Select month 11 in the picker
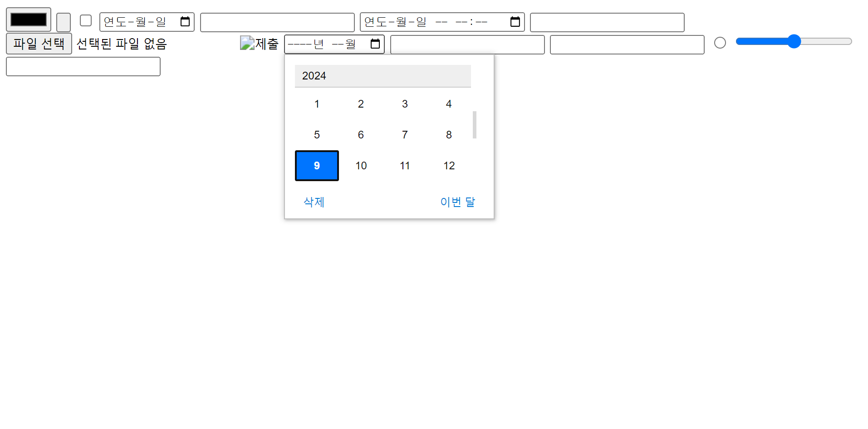Viewport: 868px width, 429px height. click(x=405, y=166)
